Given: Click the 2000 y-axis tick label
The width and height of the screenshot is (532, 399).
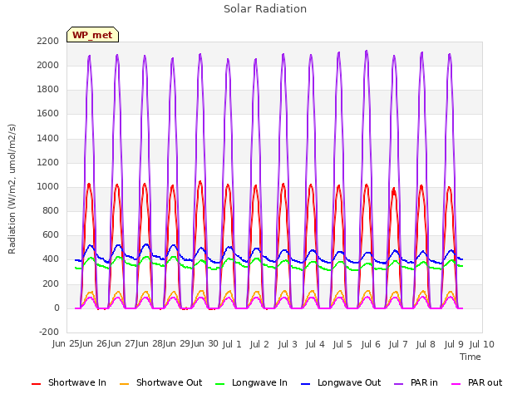Looking at the screenshot, I should [48, 65].
